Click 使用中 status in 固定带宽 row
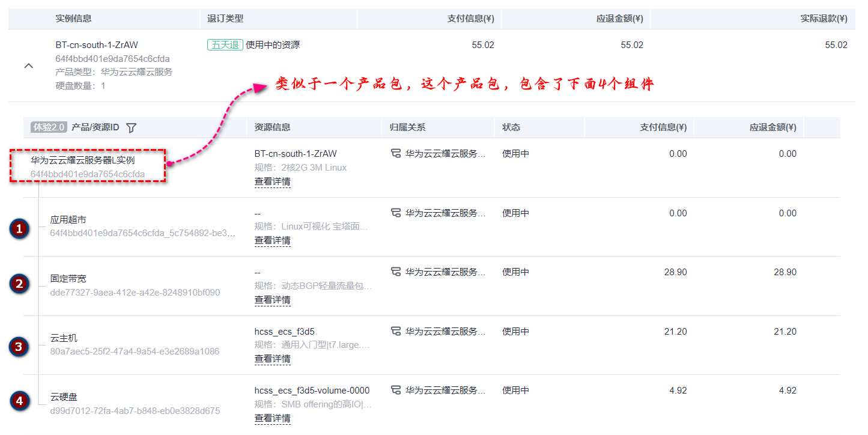Image resolution: width=868 pixels, height=435 pixels. (x=516, y=272)
